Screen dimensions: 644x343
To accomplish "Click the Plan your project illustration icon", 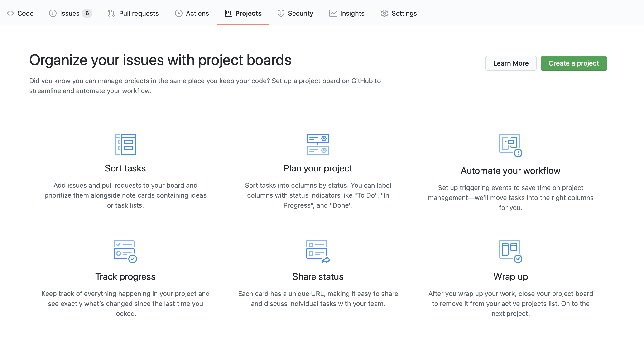I will tap(318, 144).
